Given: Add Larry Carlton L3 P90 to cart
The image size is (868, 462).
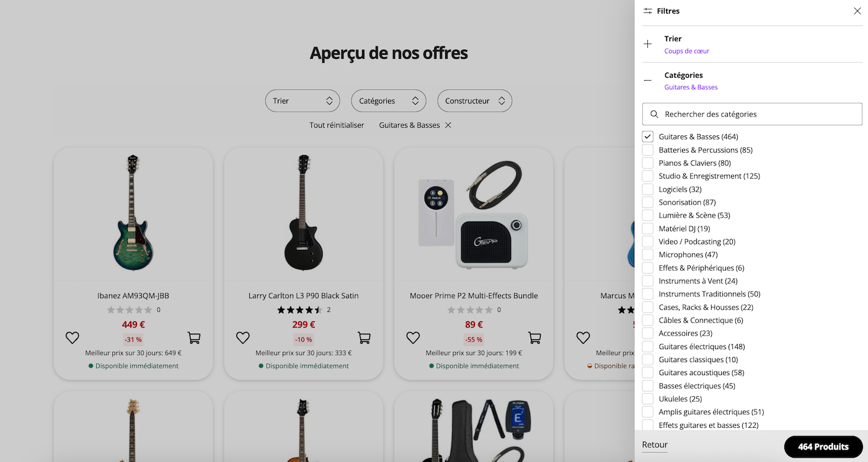Looking at the screenshot, I should [x=364, y=338].
